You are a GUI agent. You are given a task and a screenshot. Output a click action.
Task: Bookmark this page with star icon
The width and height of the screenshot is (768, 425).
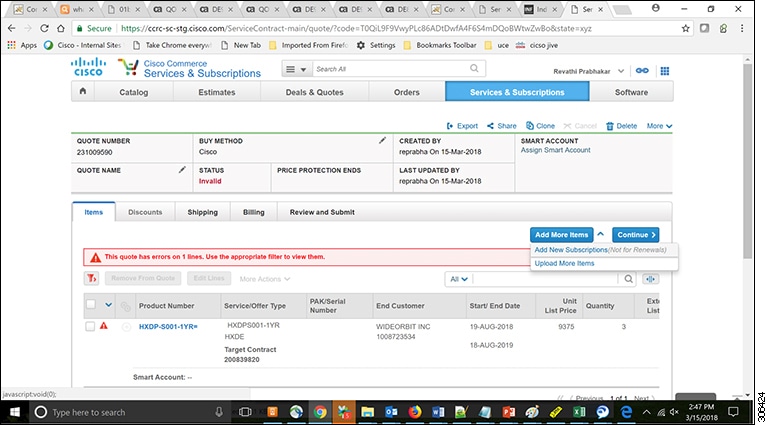[685, 28]
